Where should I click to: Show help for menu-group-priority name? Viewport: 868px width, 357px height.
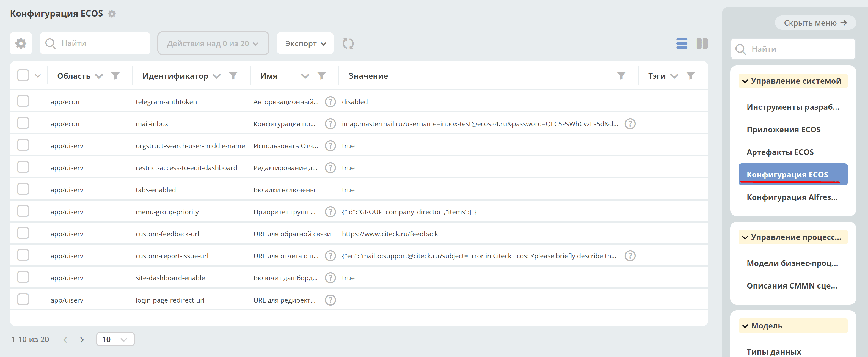330,212
